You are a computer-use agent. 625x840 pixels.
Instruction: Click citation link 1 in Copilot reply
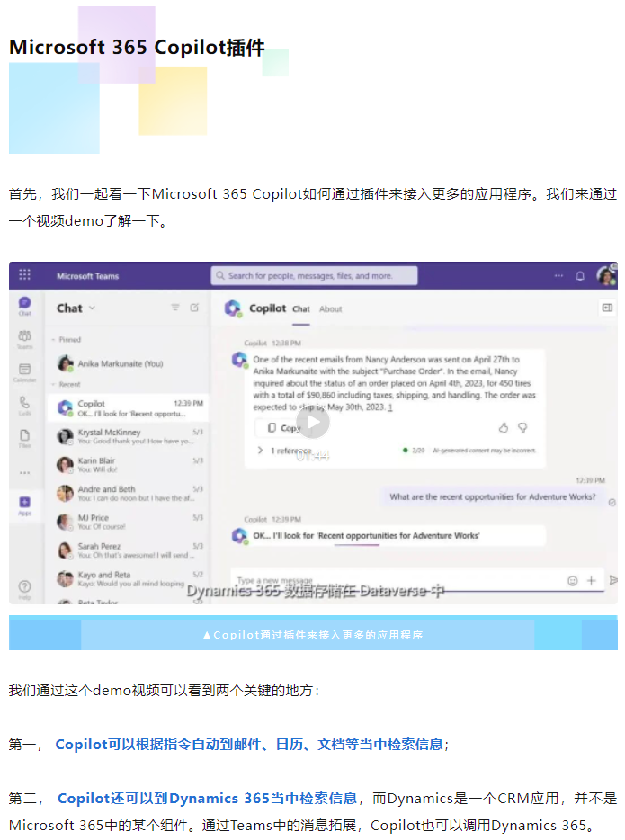(390, 407)
